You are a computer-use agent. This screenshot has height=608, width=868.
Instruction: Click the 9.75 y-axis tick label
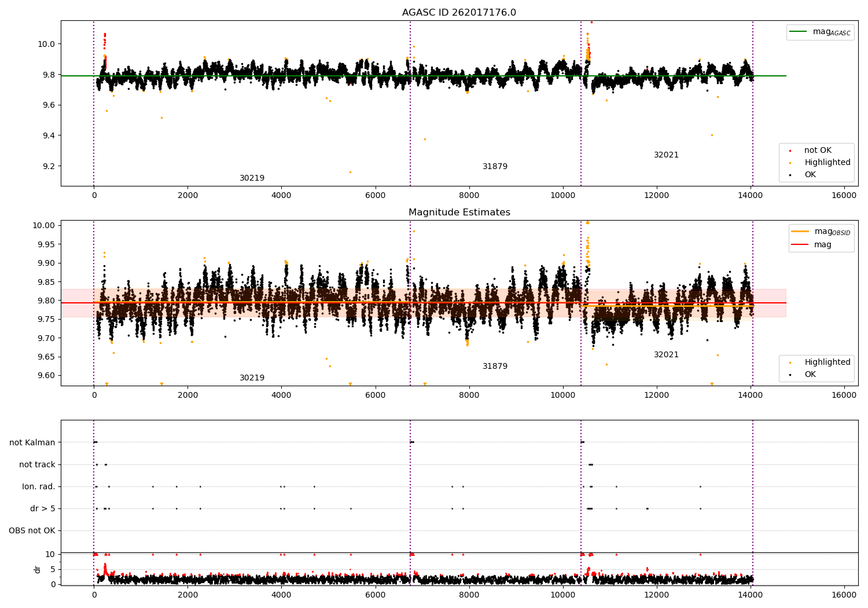click(x=47, y=319)
